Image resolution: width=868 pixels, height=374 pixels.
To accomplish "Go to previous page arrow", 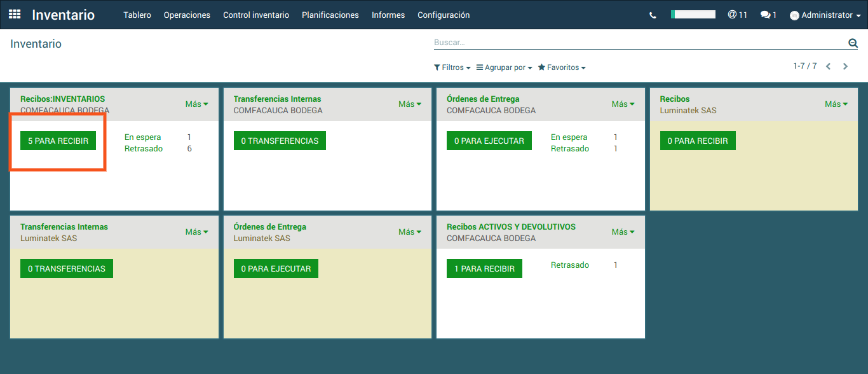I will pyautogui.click(x=828, y=66).
